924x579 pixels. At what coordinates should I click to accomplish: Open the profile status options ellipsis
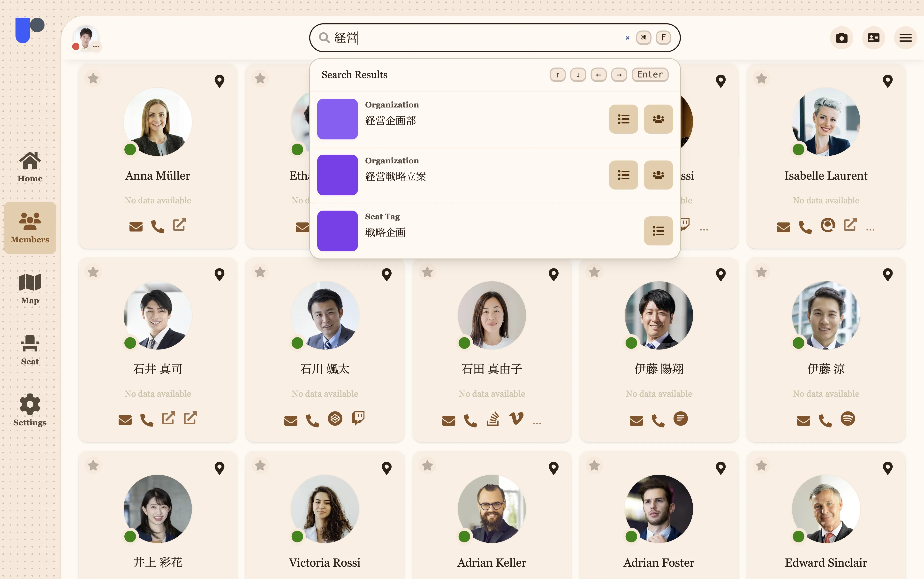[96, 46]
